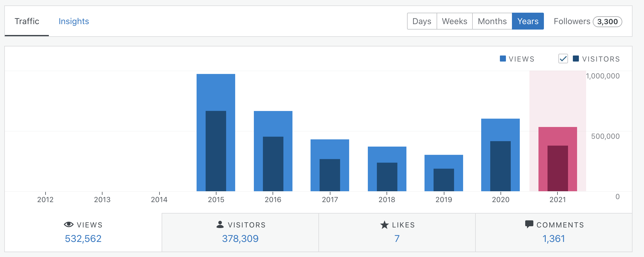Select the Years period button
This screenshot has height=257, width=644.
click(528, 21)
